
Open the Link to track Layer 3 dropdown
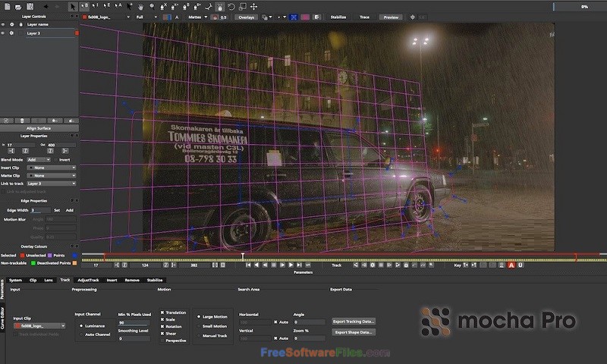[x=51, y=184]
